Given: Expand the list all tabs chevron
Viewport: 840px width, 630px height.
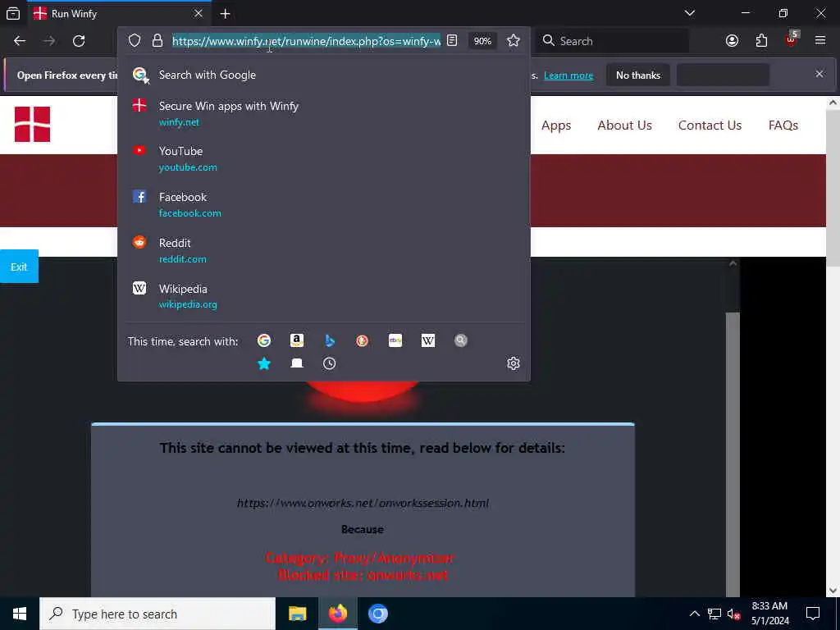Looking at the screenshot, I should click(x=689, y=13).
